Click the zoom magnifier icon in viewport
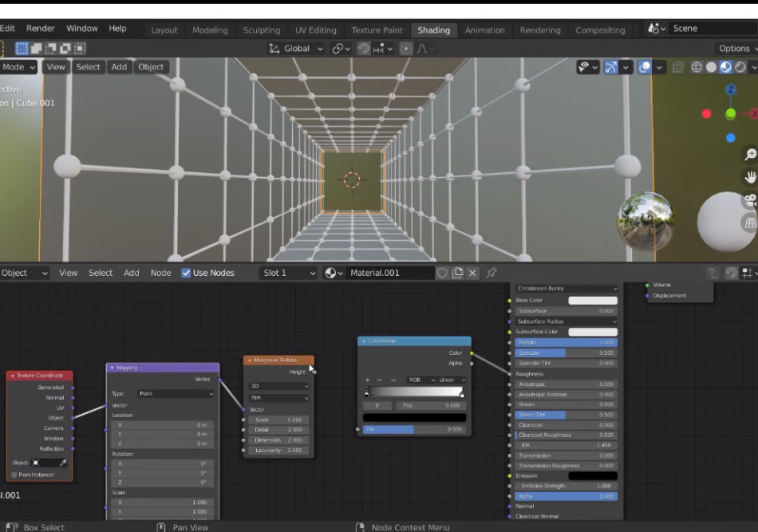Screen dimensions: 758x532 click(750, 154)
